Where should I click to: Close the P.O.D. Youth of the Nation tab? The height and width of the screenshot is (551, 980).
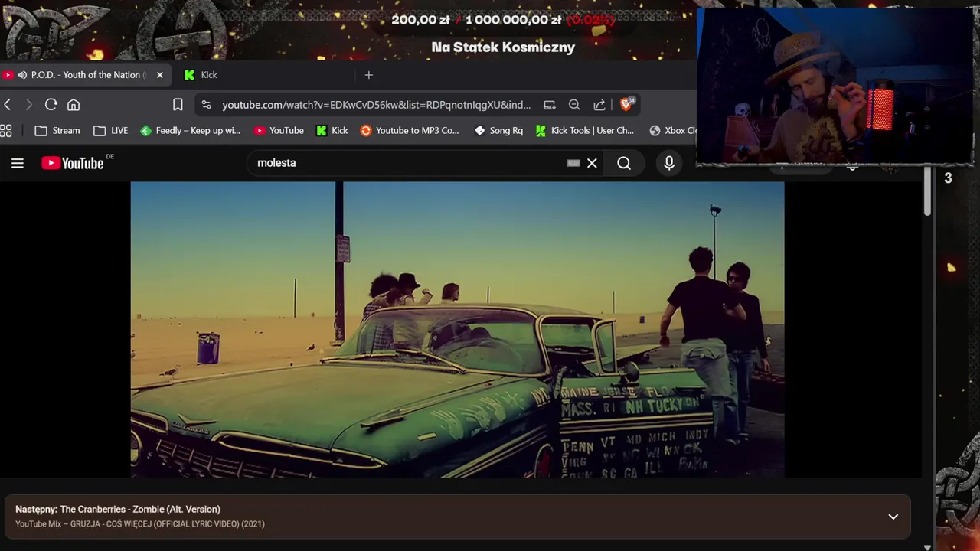(x=159, y=75)
